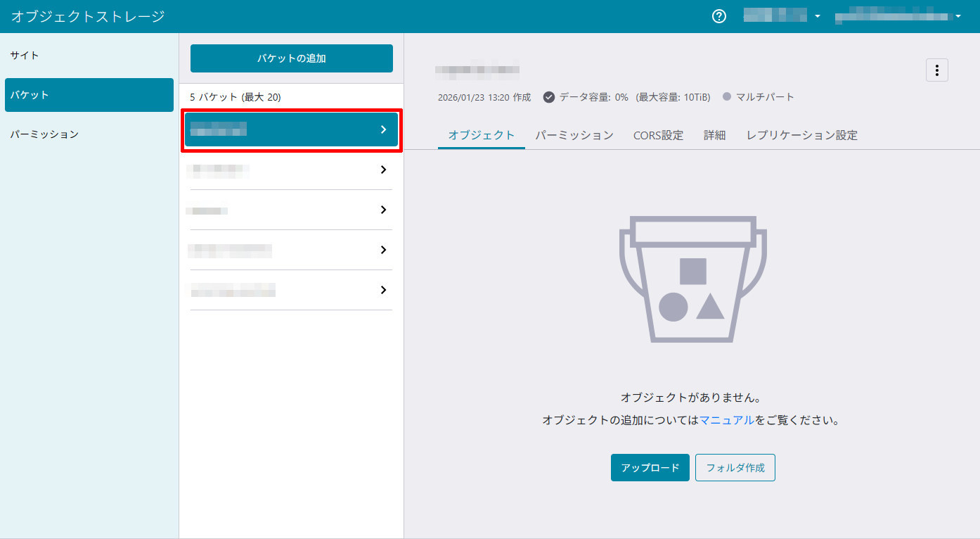The image size is (980, 539).
Task: Open the 詳細 tab
Action: click(x=714, y=135)
